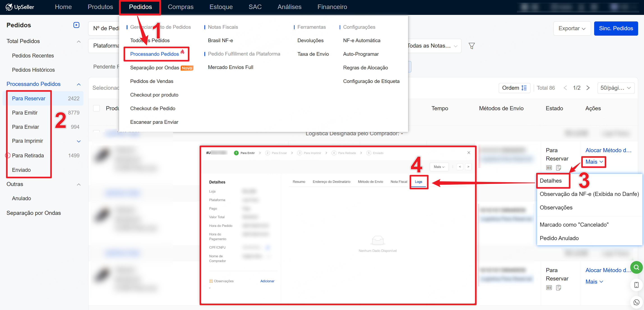Choose Detalhes from the Mais menu
This screenshot has height=310, width=644.
pyautogui.click(x=550, y=181)
